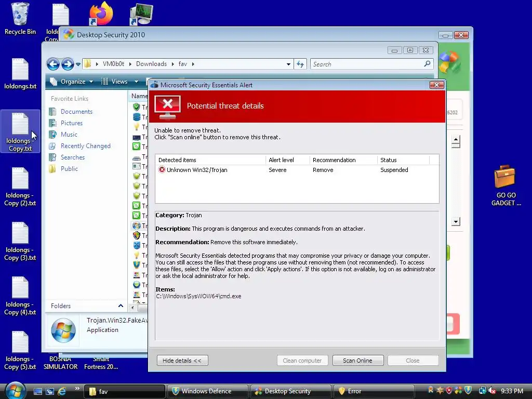This screenshot has width=532, height=399.
Task: Click the C:\Windows\SysWOW64\cmd.exe item path
Action: coord(199,296)
